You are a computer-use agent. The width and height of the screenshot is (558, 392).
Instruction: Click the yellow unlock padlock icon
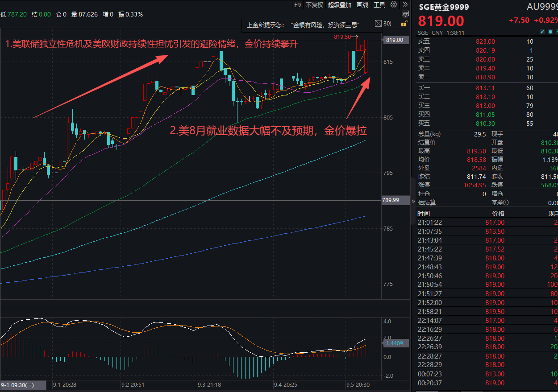coord(404,24)
